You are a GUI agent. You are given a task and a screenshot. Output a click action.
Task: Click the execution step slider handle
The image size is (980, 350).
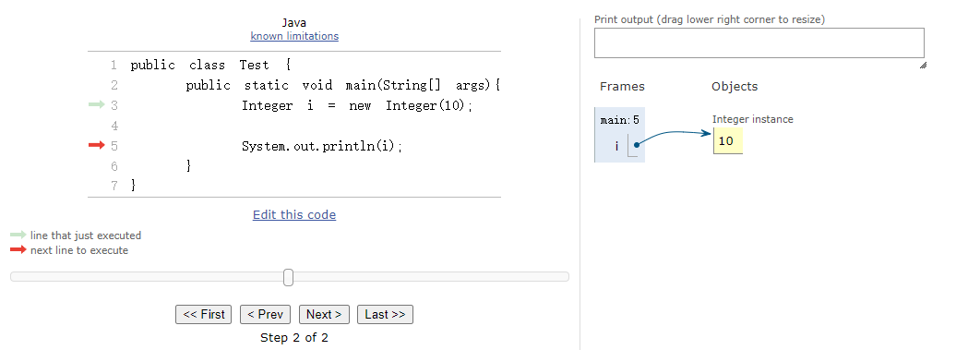288,277
